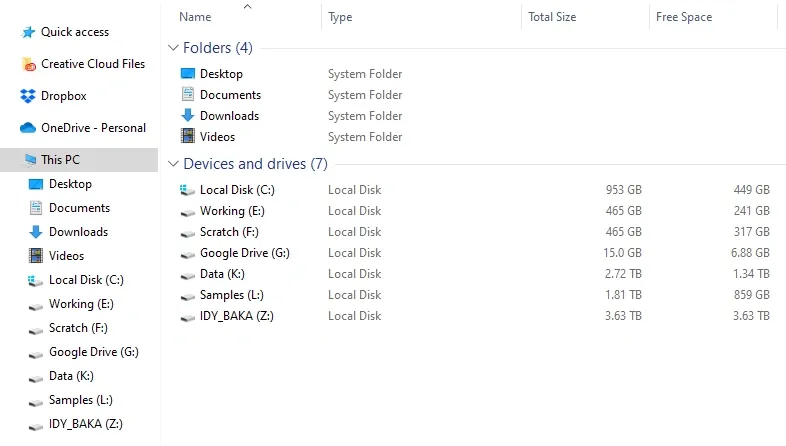
Task: Click the Working (E:) drive icon in list
Action: pyautogui.click(x=187, y=212)
